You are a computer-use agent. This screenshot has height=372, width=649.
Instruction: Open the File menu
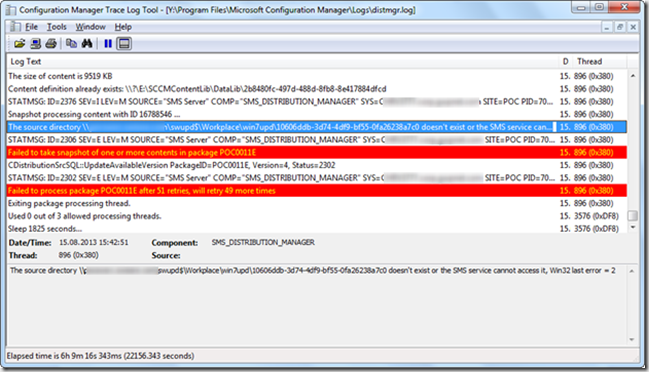click(31, 27)
